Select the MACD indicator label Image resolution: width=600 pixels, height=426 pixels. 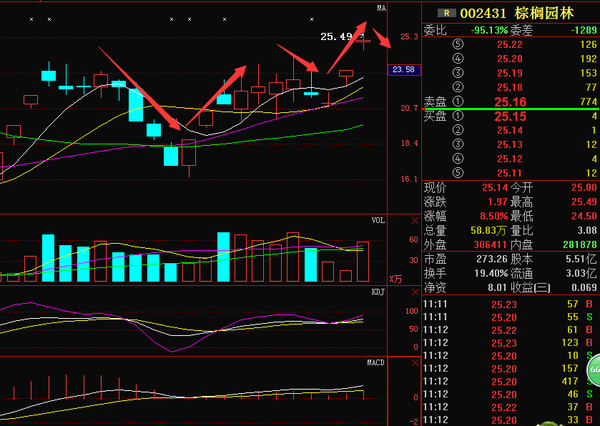coord(377,360)
